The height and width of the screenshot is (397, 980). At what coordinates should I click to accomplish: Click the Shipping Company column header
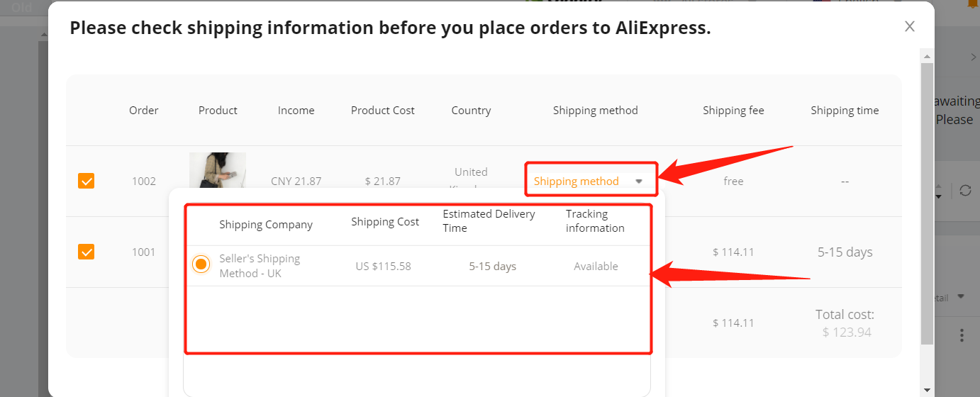click(266, 224)
